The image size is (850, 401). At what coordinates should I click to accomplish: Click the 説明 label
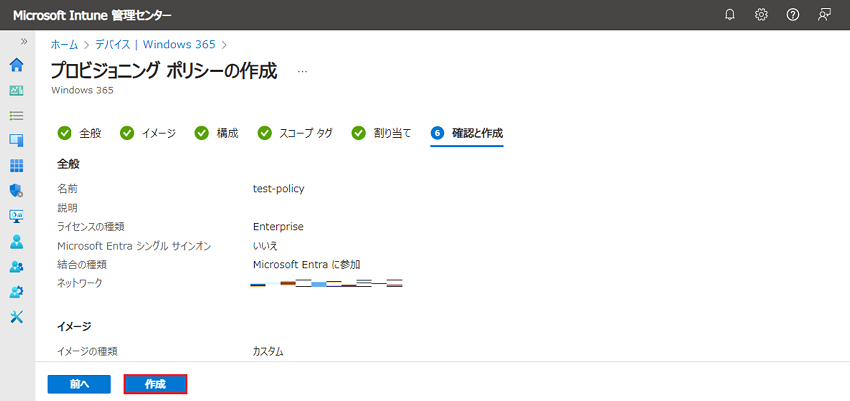tap(68, 208)
